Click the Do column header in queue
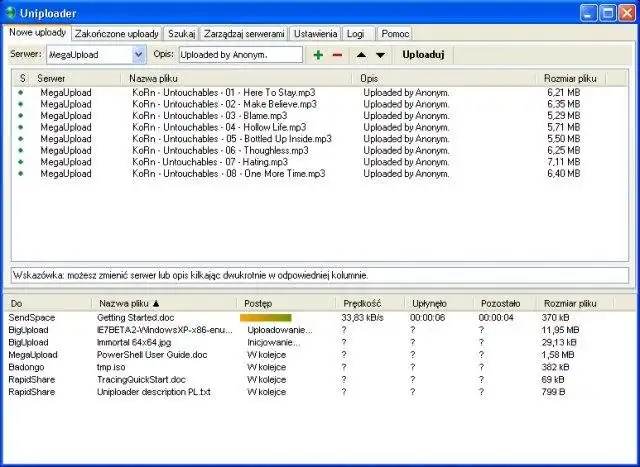This screenshot has height=467, width=640. pyautogui.click(x=48, y=303)
